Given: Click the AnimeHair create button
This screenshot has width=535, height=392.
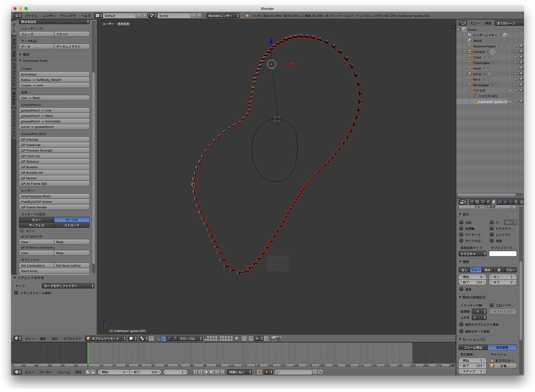Looking at the screenshot, I should tap(54, 74).
